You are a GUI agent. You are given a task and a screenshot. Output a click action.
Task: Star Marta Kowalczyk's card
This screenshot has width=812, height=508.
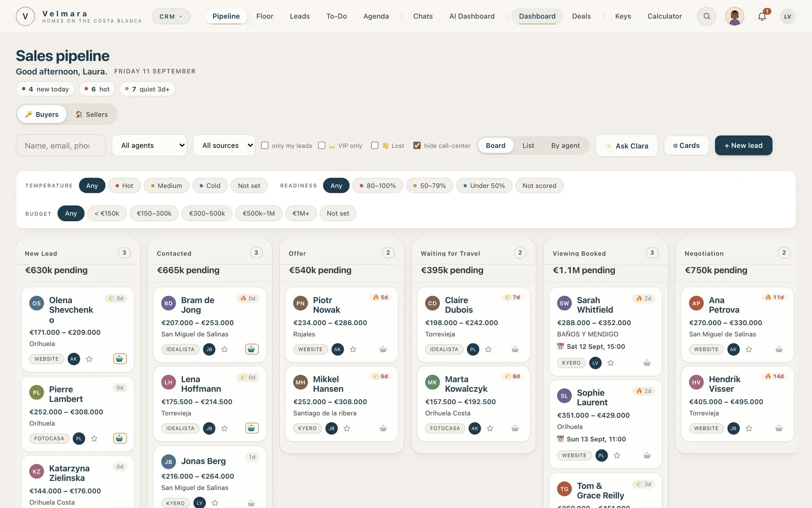pos(490,428)
